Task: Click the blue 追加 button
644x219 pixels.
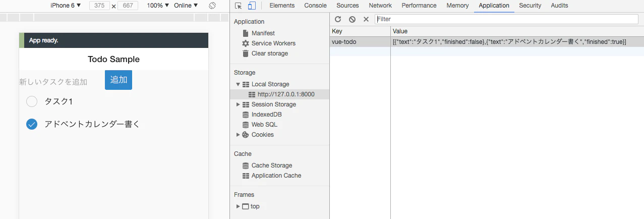Action: coord(119,80)
